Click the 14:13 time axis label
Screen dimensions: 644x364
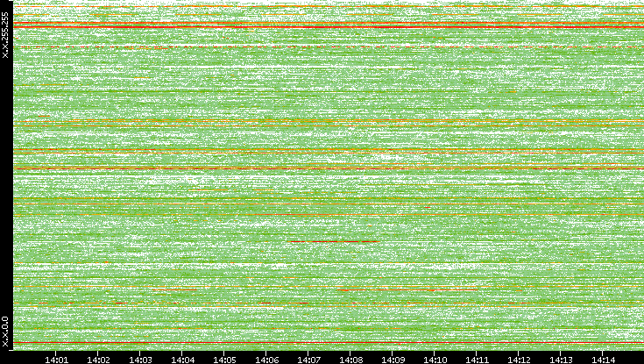pyautogui.click(x=561, y=360)
